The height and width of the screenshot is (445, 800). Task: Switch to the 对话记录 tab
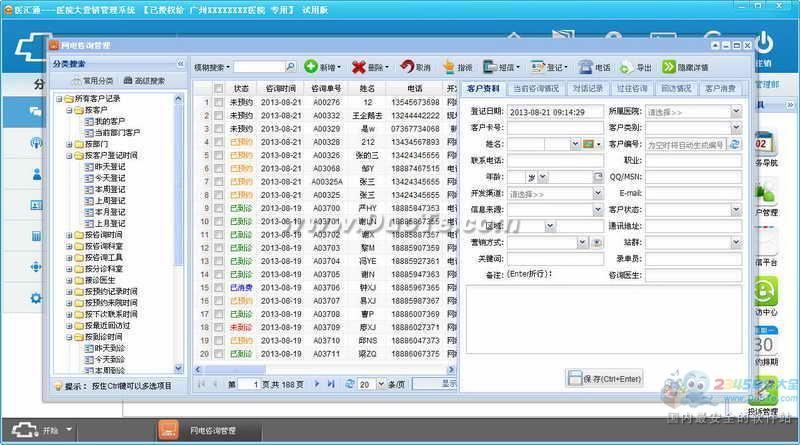(x=586, y=88)
